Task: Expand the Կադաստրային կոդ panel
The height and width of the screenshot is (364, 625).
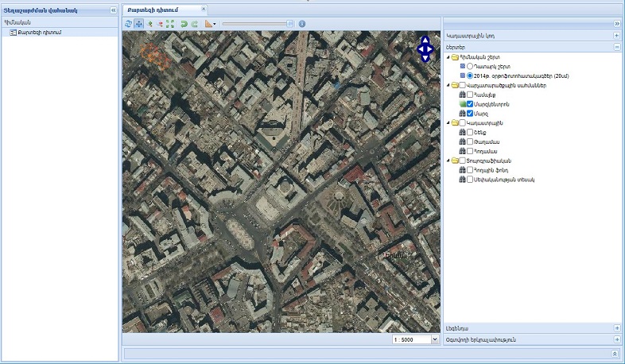Action: 616,36
